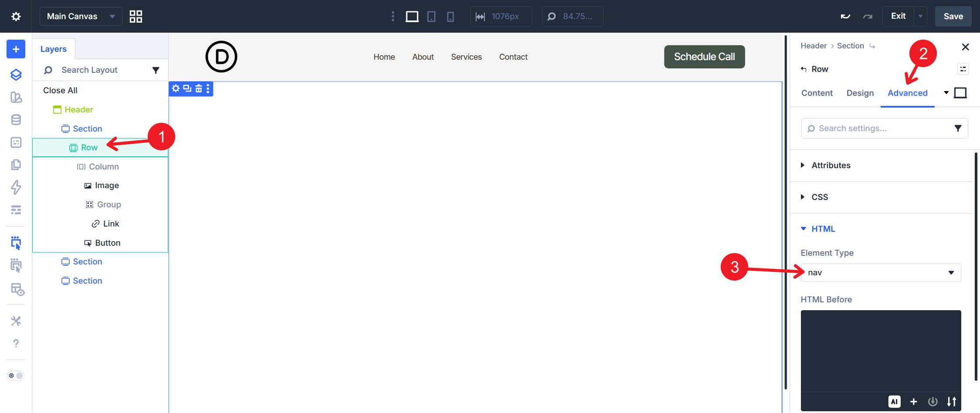Viewport: 980px width, 413px height.
Task: Open the Element Type dropdown showing nav
Action: point(880,272)
